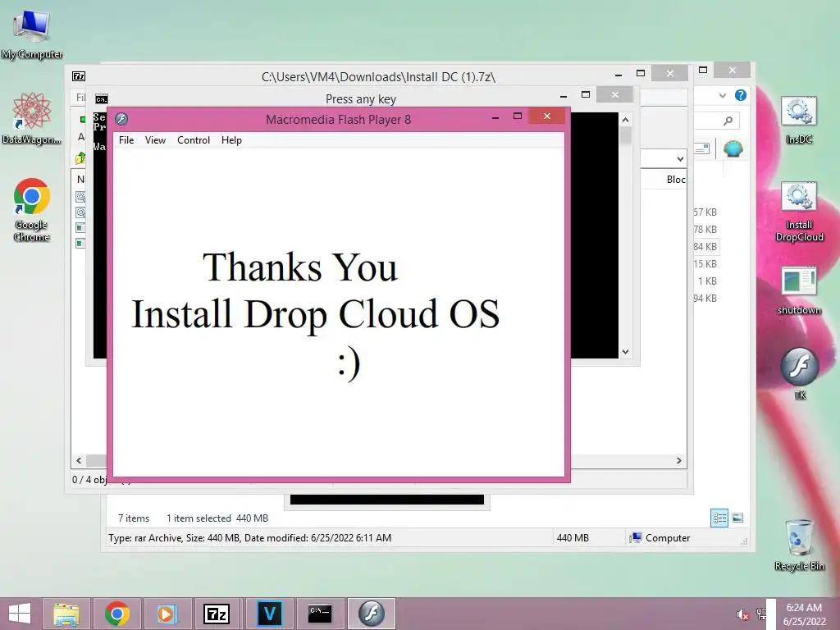Switch Explorer to large thumbnails view
Screen dimensions: 840x630
[x=737, y=518]
